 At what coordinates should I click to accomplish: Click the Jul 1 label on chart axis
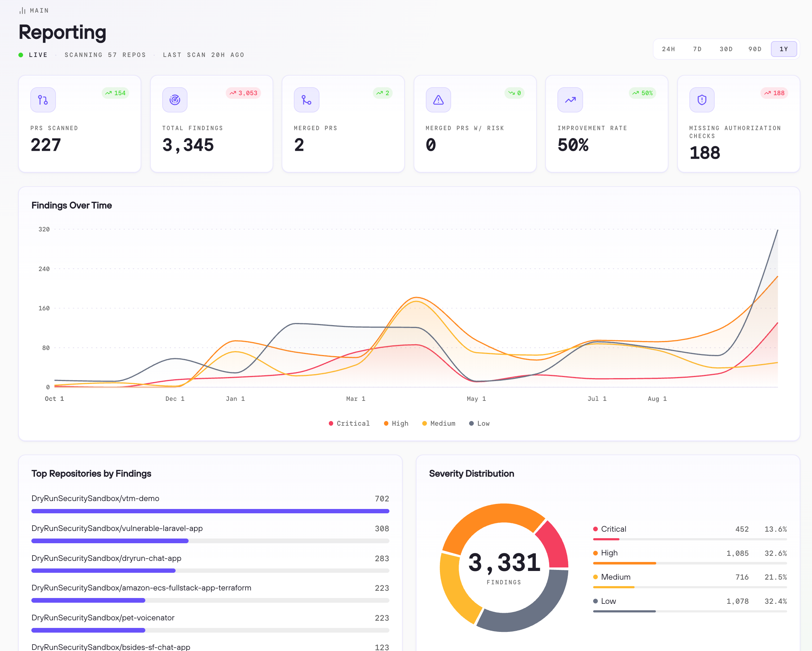(597, 399)
